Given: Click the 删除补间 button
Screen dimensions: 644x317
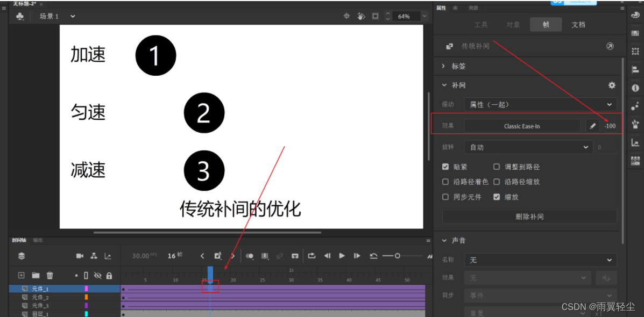Looking at the screenshot, I should 529,216.
